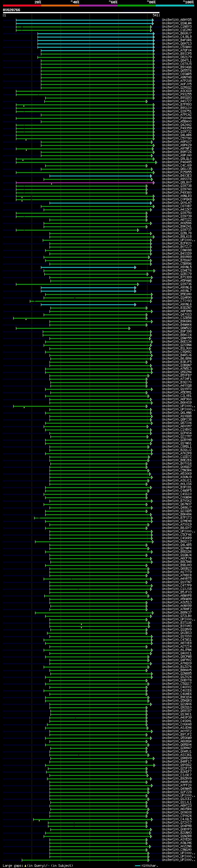Select the UniRef100_B8L618 label

pos(177,237)
